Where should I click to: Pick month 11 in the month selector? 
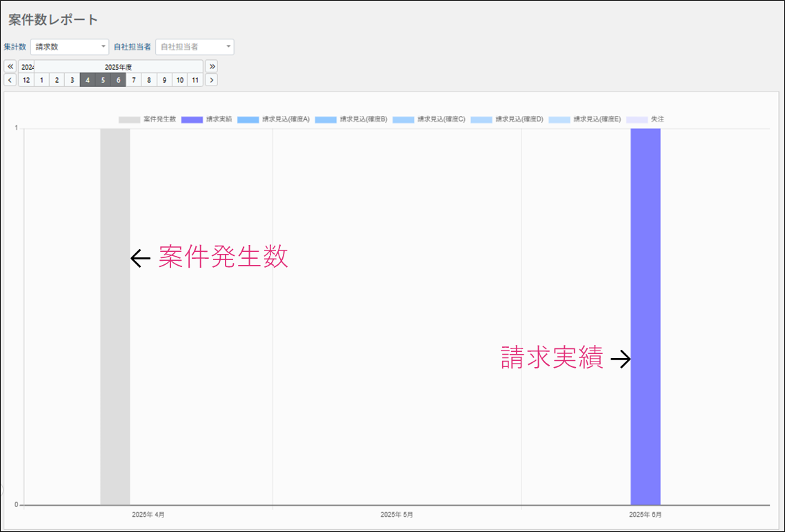tap(195, 80)
